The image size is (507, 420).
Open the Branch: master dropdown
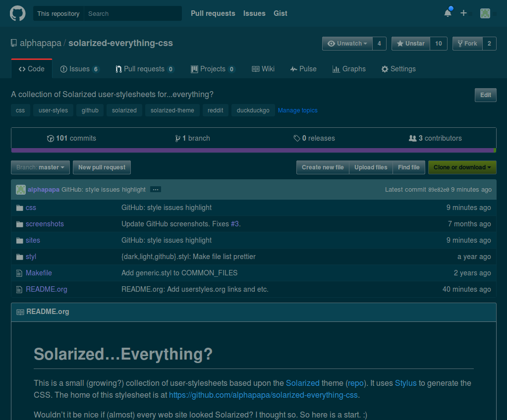coord(40,167)
